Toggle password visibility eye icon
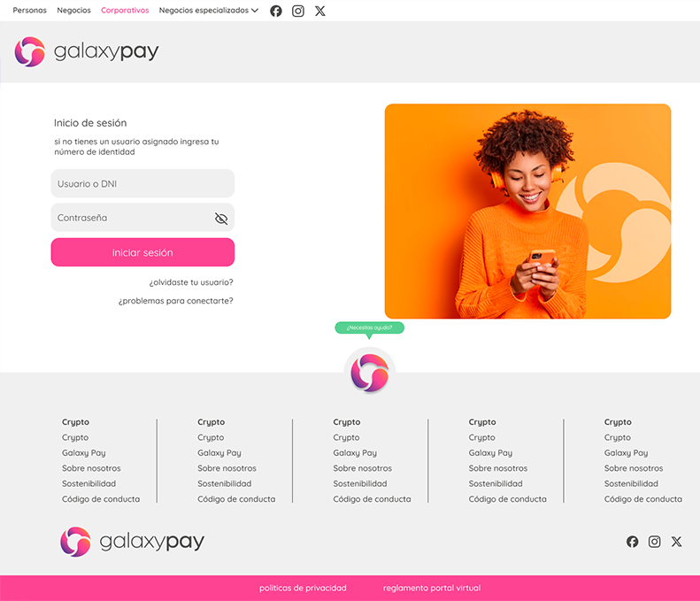 (x=221, y=219)
